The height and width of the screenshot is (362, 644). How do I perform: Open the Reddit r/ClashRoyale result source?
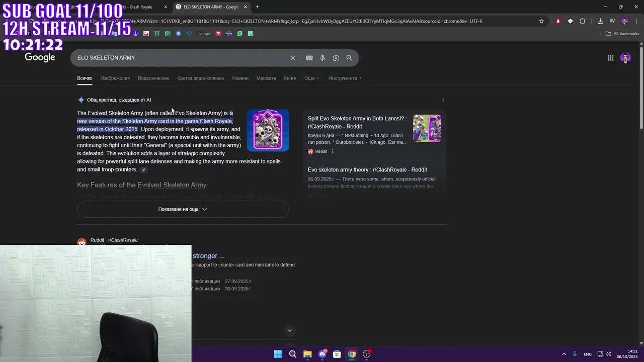click(114, 240)
